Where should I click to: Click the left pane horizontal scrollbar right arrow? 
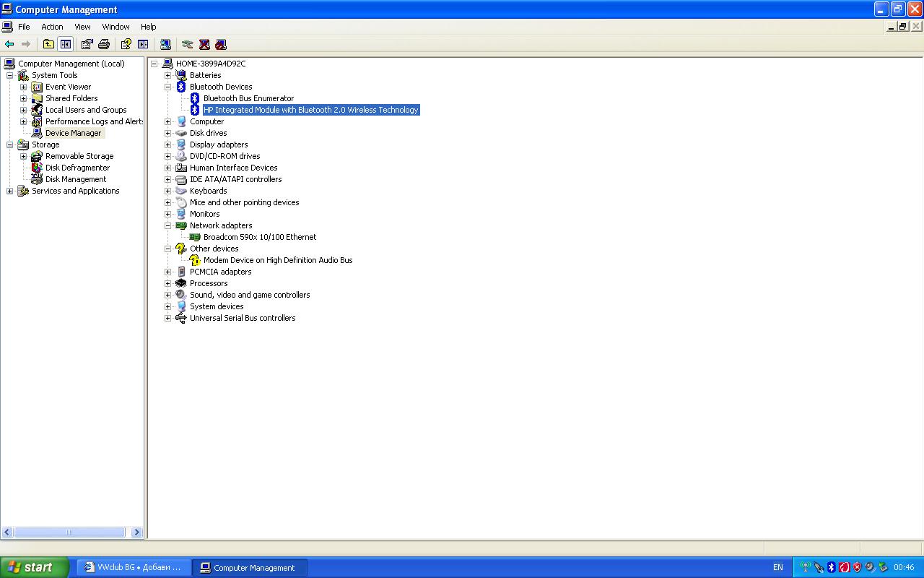(x=136, y=532)
